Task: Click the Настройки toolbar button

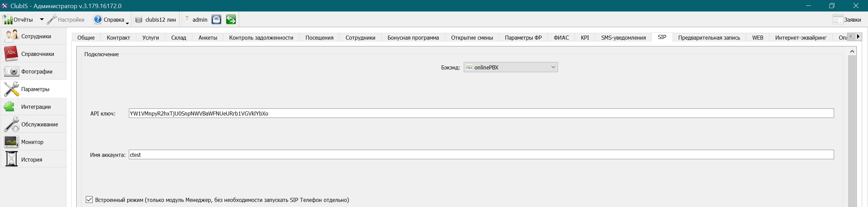Action: (66, 20)
